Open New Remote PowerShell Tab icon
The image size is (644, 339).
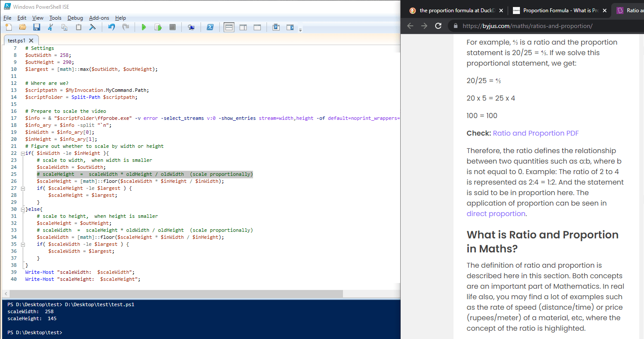[x=191, y=27]
